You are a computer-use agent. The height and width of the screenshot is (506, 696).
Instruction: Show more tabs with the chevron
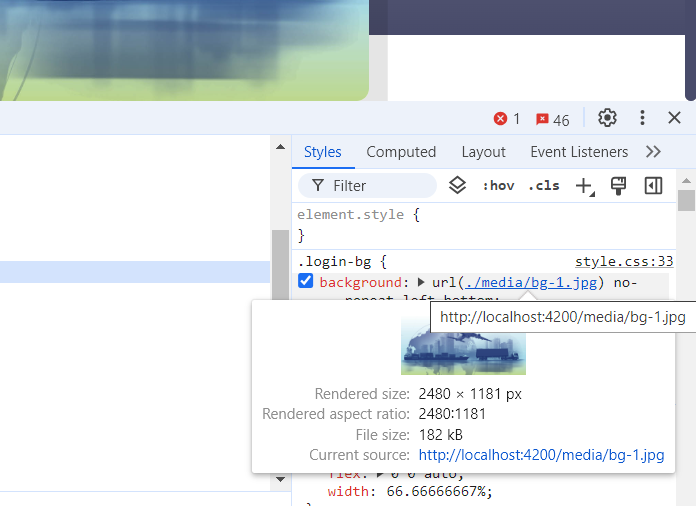[x=653, y=152]
